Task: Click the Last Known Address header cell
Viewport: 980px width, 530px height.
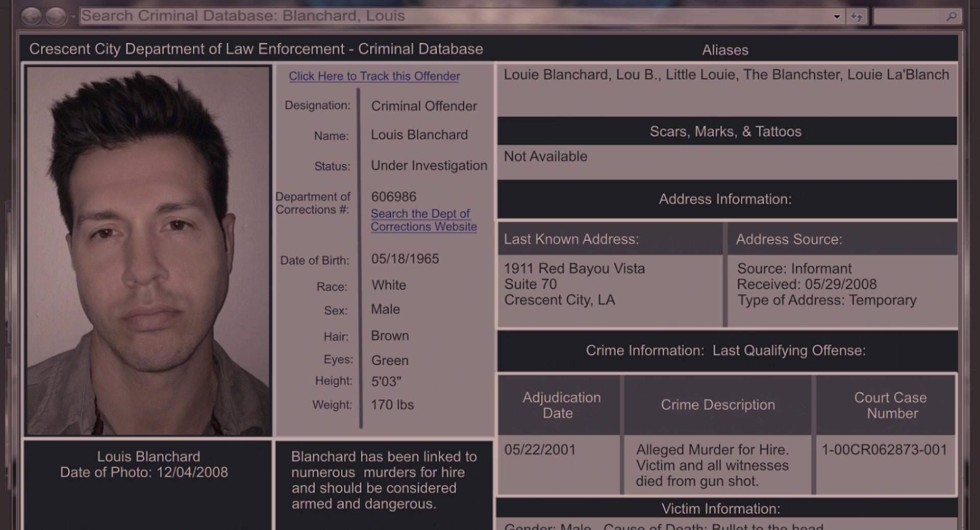Action: 610,239
